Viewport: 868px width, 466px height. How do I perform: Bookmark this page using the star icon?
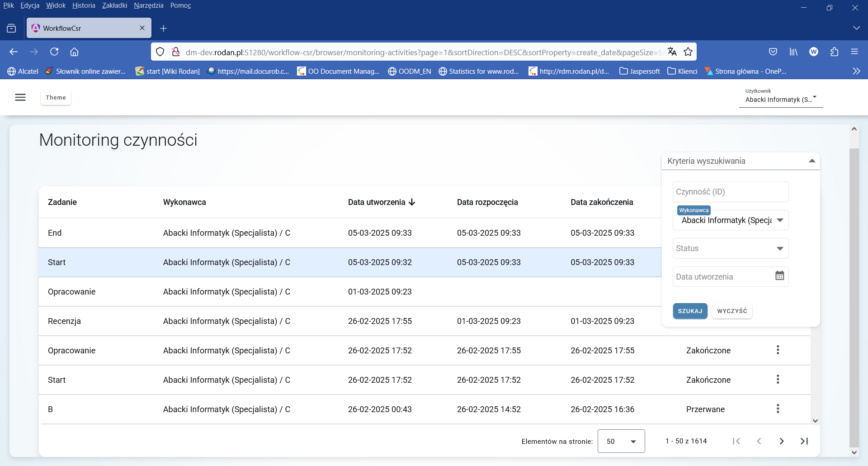click(x=688, y=52)
